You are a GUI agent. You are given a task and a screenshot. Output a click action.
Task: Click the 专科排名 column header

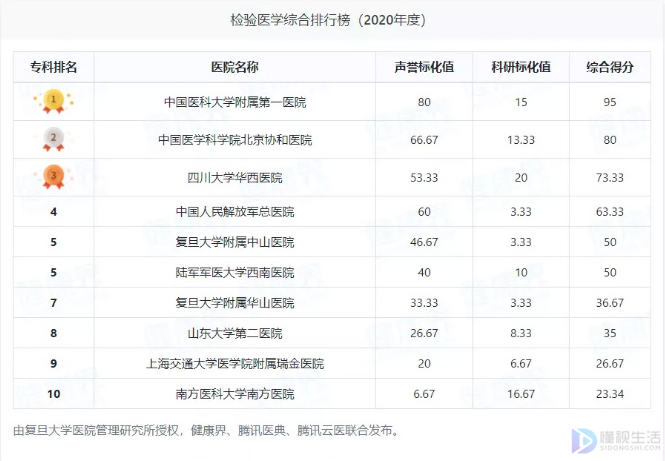click(x=53, y=67)
